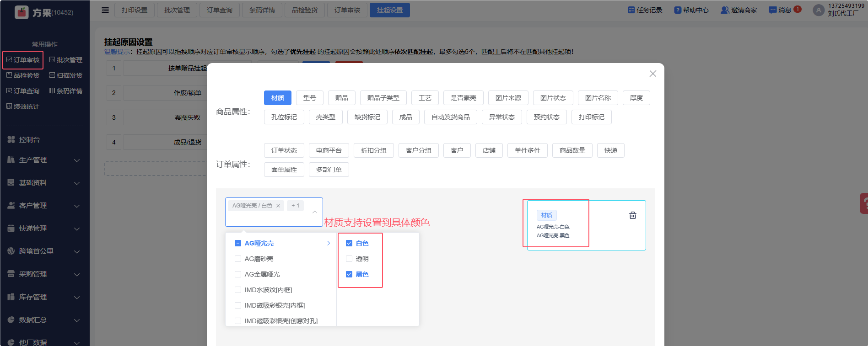Open the 打印设置 tab
Screen dimensions: 868x346
pos(135,10)
